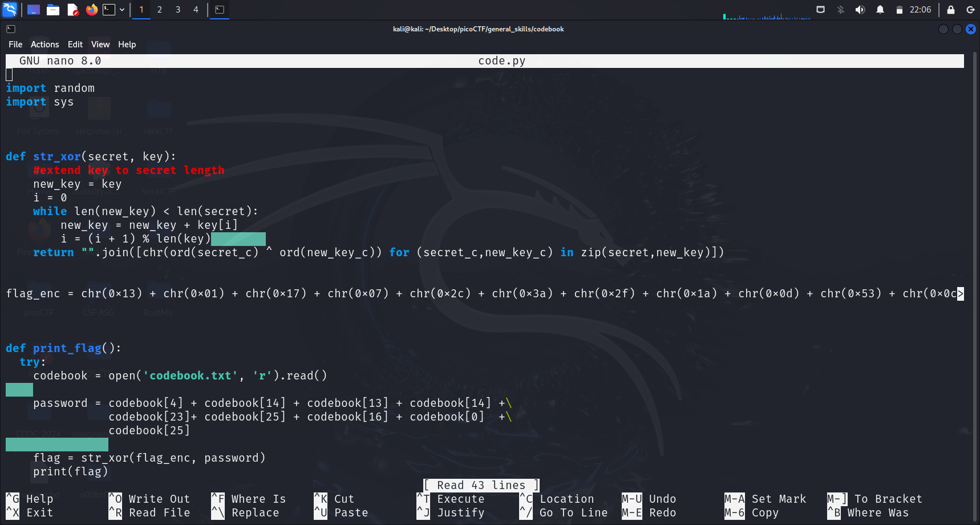Switch to workspace 4
The height and width of the screenshot is (525, 980).
[x=196, y=10]
